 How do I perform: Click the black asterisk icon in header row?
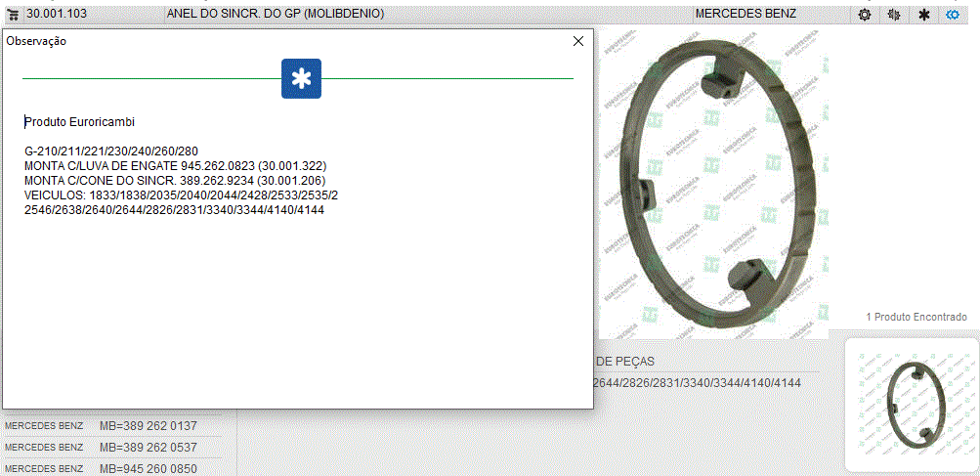pyautogui.click(x=923, y=15)
